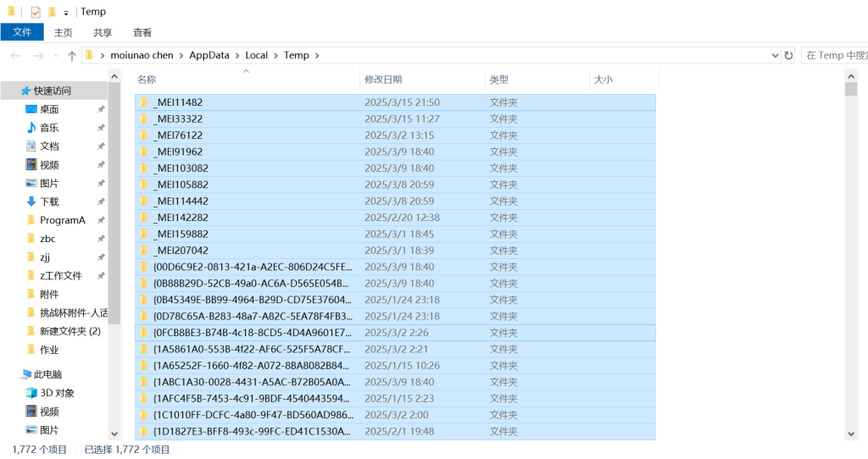Open the quick access toolbar customize dropdown
Image resolution: width=868 pixels, height=459 pixels.
66,13
